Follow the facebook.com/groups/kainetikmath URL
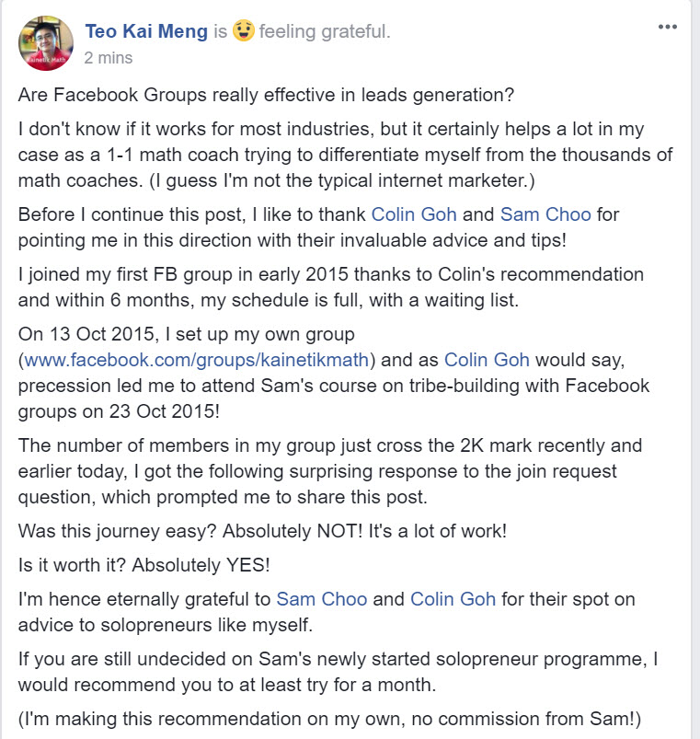The image size is (700, 739). click(197, 360)
